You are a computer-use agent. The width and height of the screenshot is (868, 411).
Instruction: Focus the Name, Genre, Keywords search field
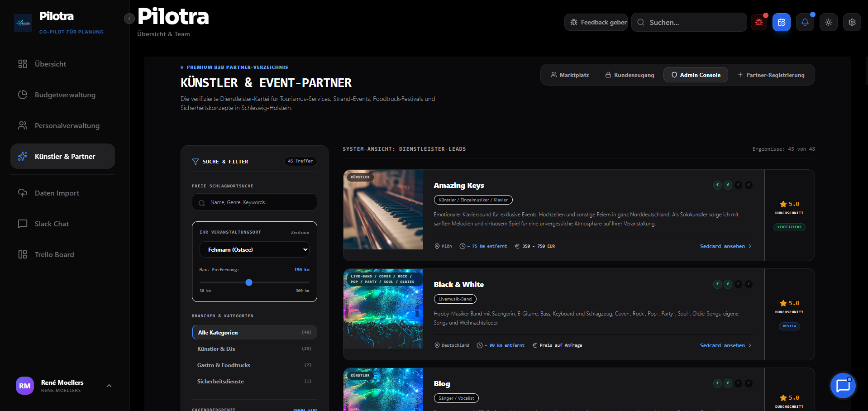[x=254, y=202]
